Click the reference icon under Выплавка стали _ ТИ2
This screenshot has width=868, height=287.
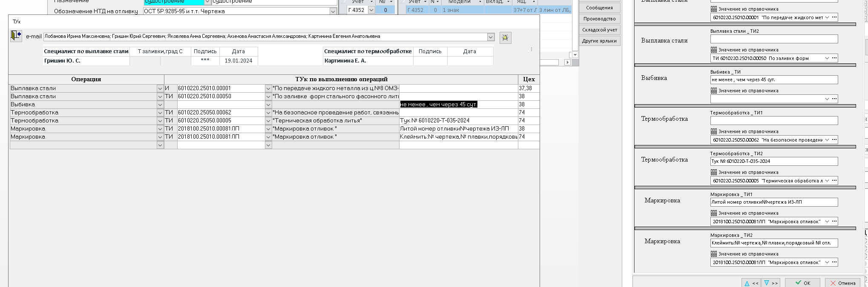tap(714, 50)
